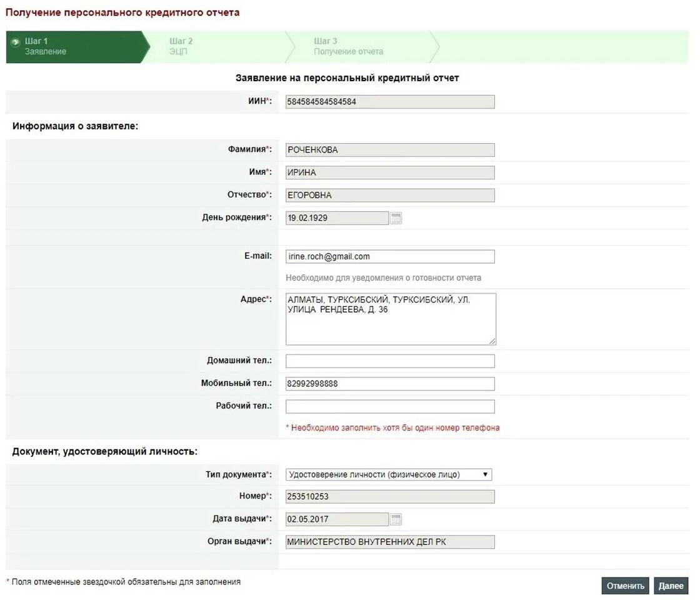700x600 pixels.
Task: Select the Шаг 1 Заявление step
Action: click(77, 47)
